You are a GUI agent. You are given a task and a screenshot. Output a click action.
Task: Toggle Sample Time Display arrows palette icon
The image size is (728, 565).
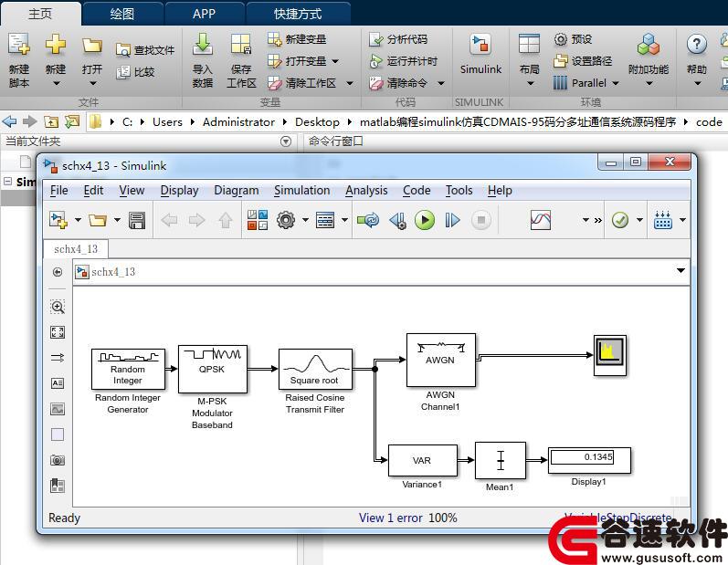pyautogui.click(x=58, y=358)
